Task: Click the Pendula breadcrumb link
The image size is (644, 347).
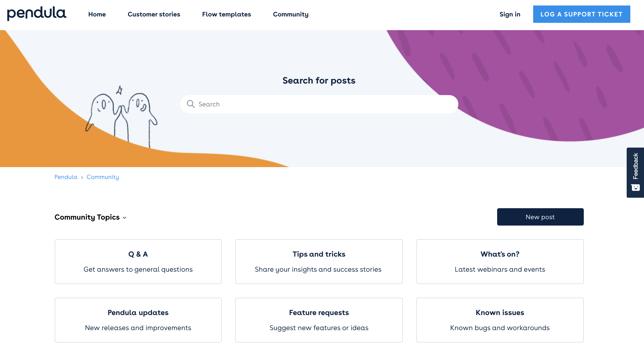Action: [x=66, y=177]
